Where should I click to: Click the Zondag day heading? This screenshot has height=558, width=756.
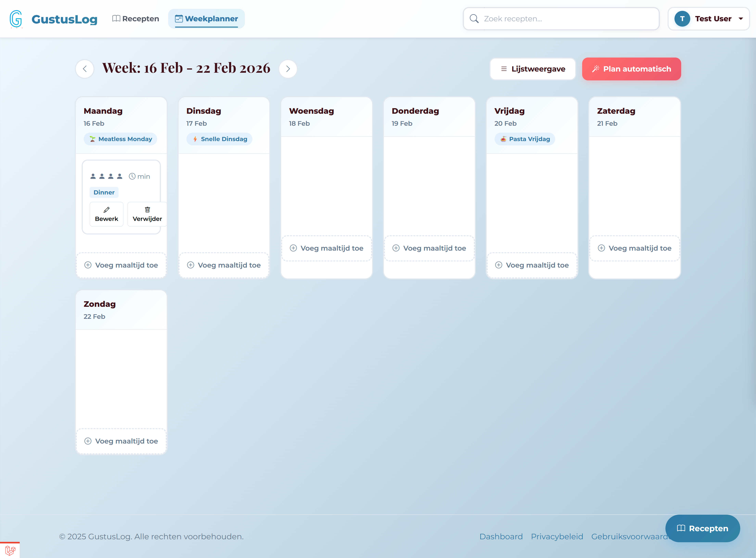pyautogui.click(x=100, y=304)
